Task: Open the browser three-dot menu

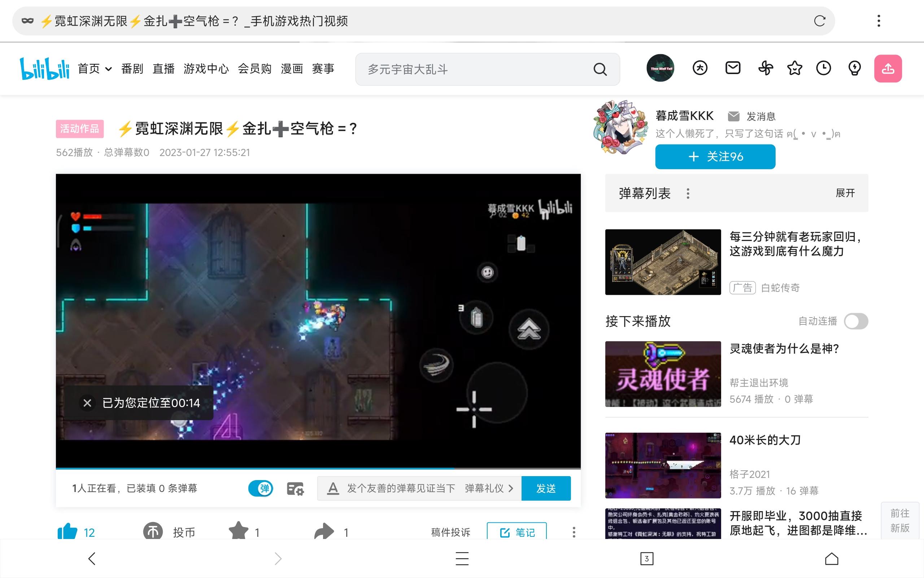Action: 879,21
